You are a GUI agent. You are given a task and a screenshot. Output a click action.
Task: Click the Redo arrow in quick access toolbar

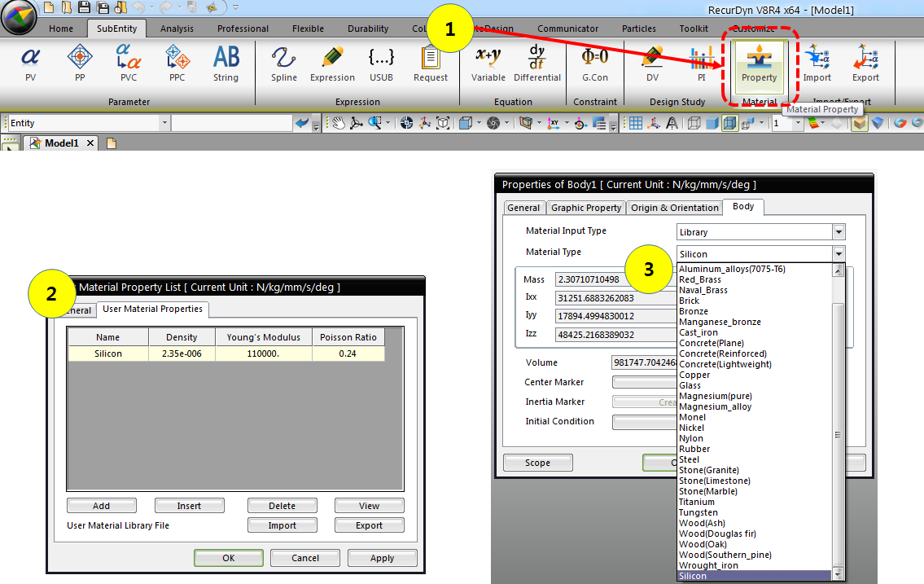point(165,7)
